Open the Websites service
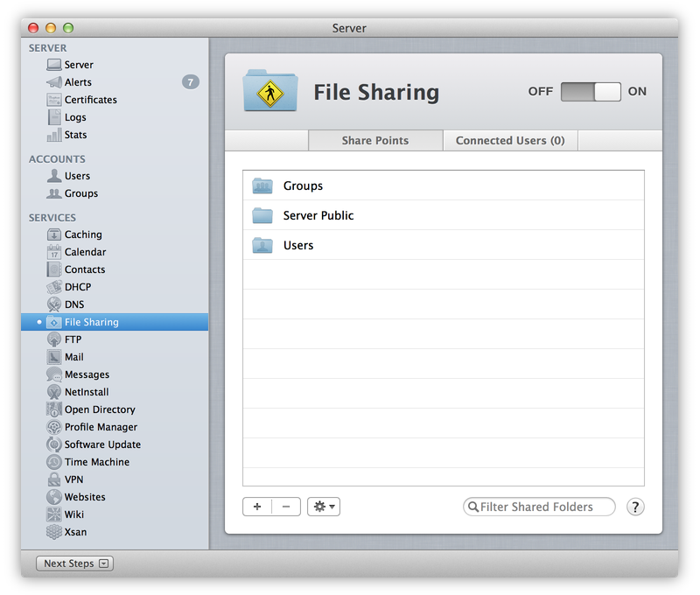 pyautogui.click(x=115, y=497)
